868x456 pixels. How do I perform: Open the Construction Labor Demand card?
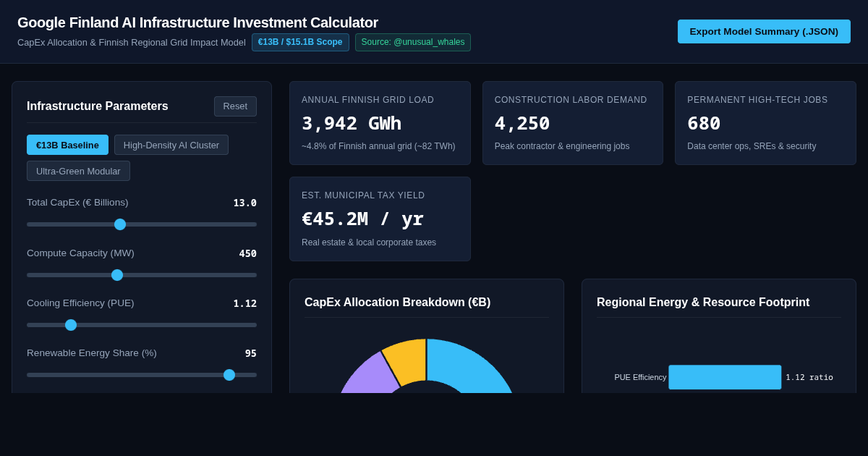coord(573,123)
